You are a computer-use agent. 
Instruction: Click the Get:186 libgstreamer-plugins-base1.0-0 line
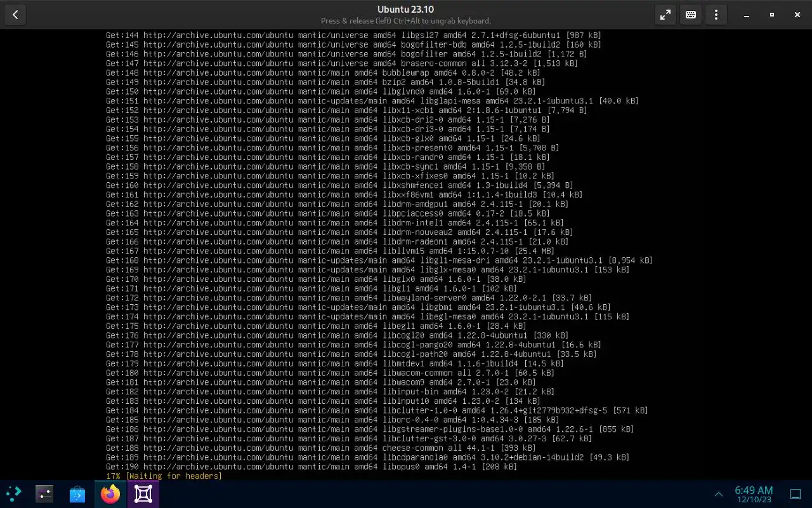pos(370,429)
